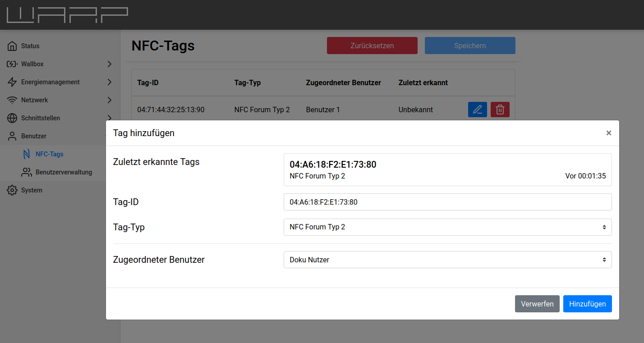The image size is (644, 343).
Task: Open Benutzerverwaltung in the sidebar
Action: [64, 172]
